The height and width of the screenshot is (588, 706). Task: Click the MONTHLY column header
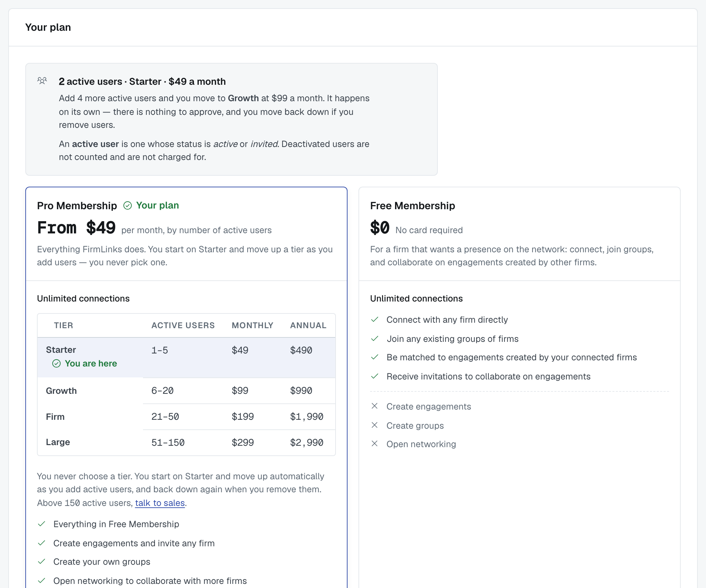(x=252, y=325)
